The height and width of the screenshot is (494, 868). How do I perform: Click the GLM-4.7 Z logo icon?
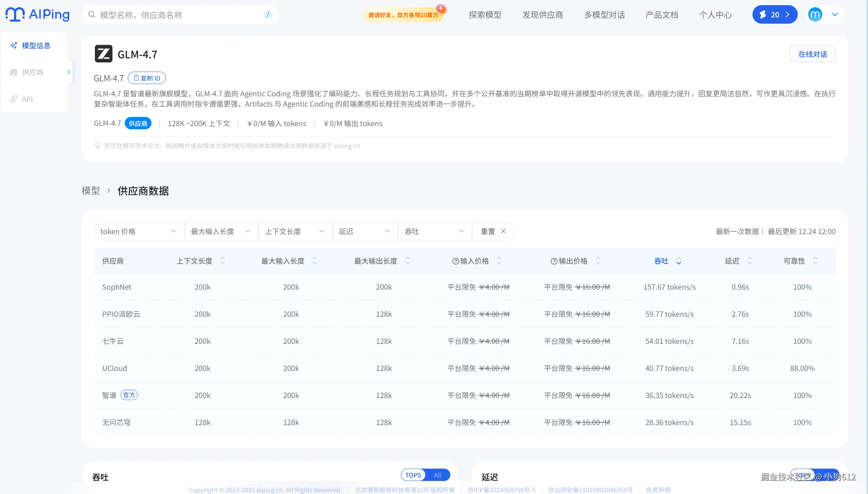[103, 54]
